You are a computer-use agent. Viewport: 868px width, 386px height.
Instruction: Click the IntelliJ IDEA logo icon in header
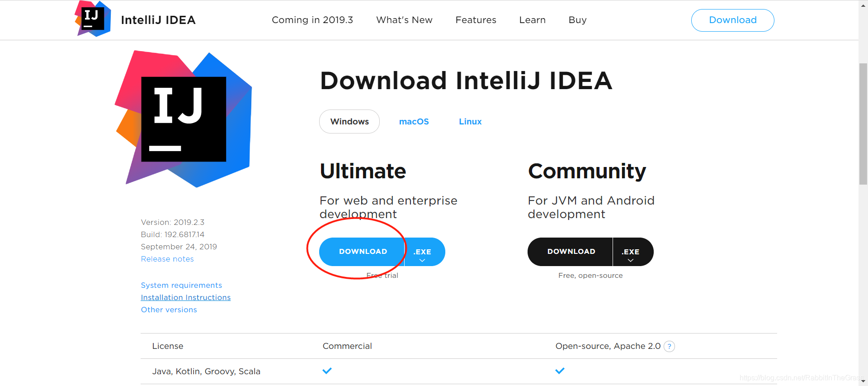(93, 19)
